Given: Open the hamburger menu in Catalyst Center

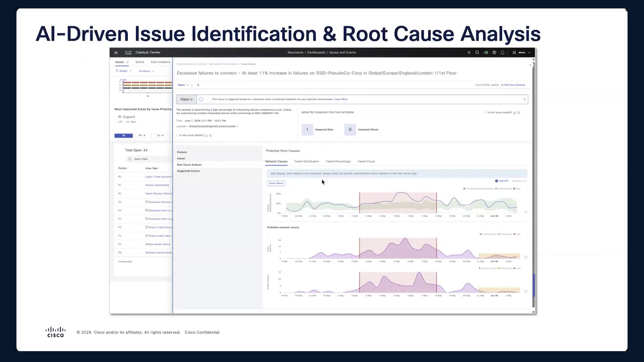Looking at the screenshot, I should tap(116, 53).
